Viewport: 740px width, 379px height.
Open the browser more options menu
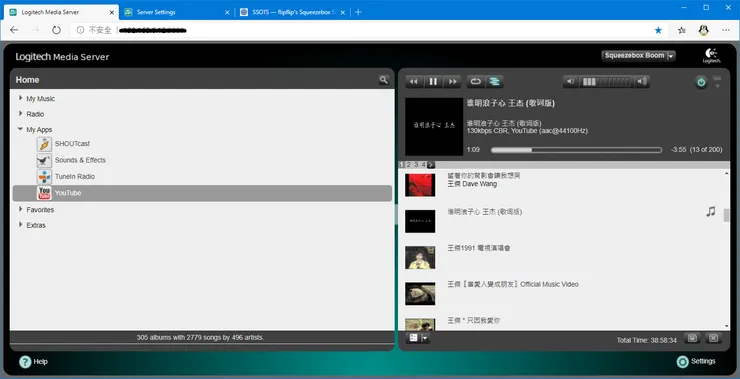[726, 30]
